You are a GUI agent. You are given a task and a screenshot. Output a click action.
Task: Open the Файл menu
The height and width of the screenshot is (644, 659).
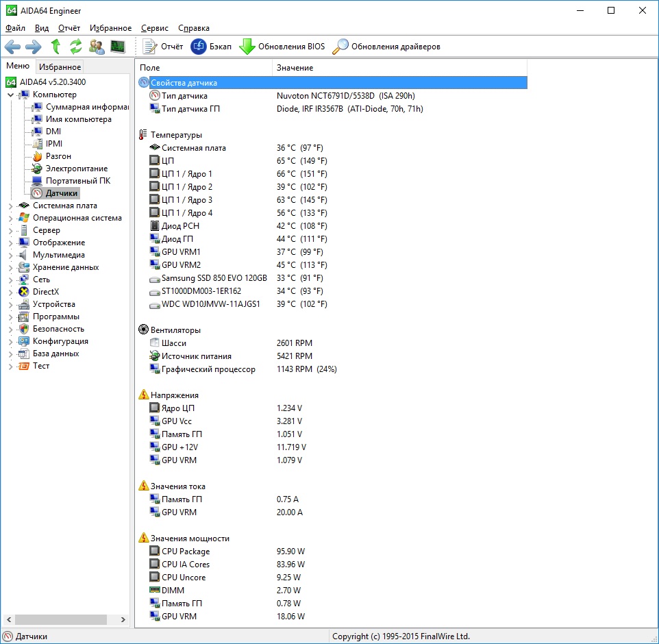click(x=15, y=28)
